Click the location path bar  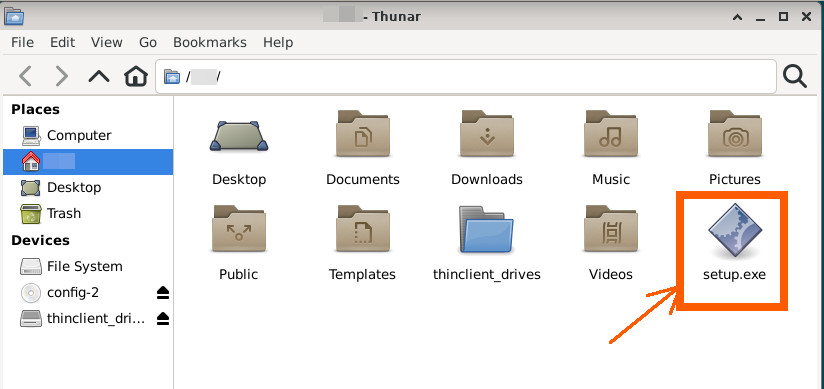(466, 77)
